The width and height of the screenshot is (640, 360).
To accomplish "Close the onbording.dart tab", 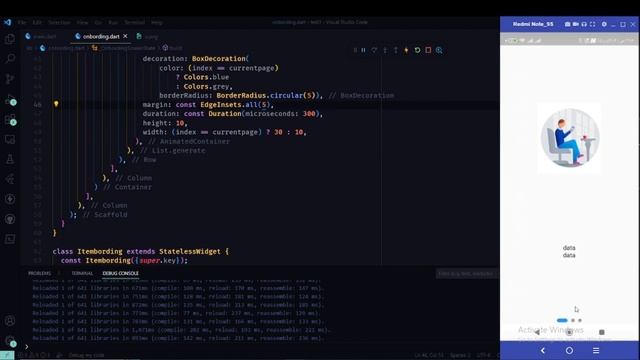I will pyautogui.click(x=125, y=36).
